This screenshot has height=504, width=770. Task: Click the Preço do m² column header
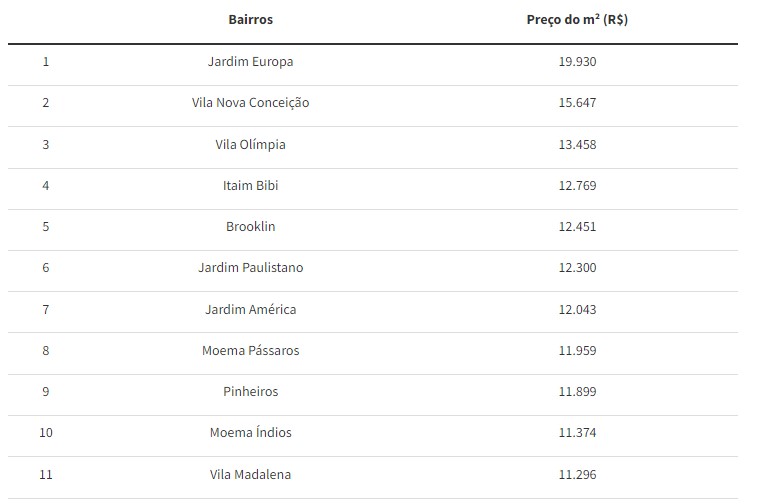577,20
